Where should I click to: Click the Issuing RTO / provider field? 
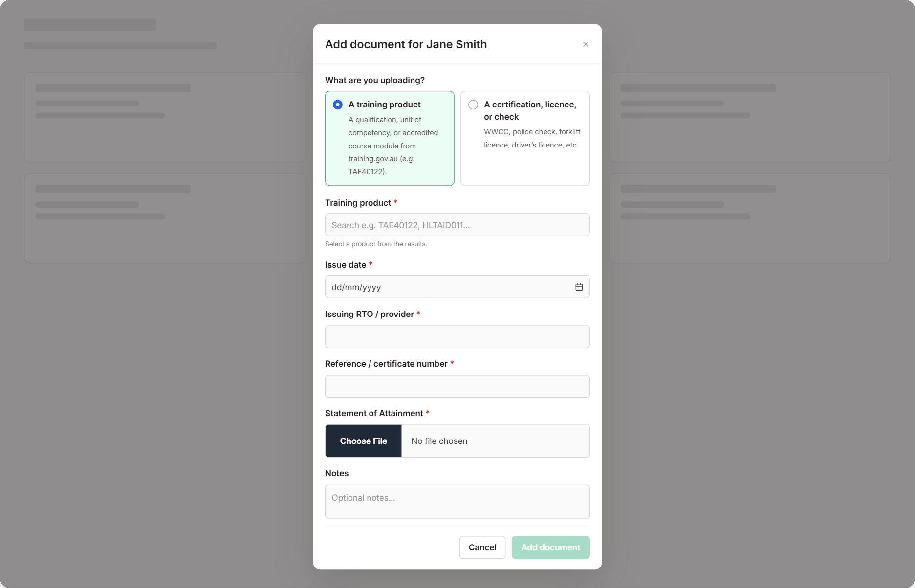[457, 337]
